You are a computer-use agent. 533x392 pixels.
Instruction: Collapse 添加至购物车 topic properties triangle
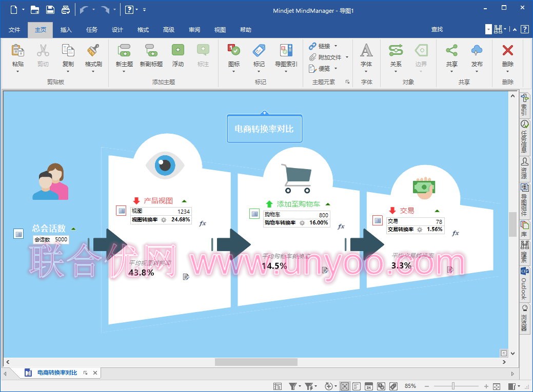tap(328, 204)
